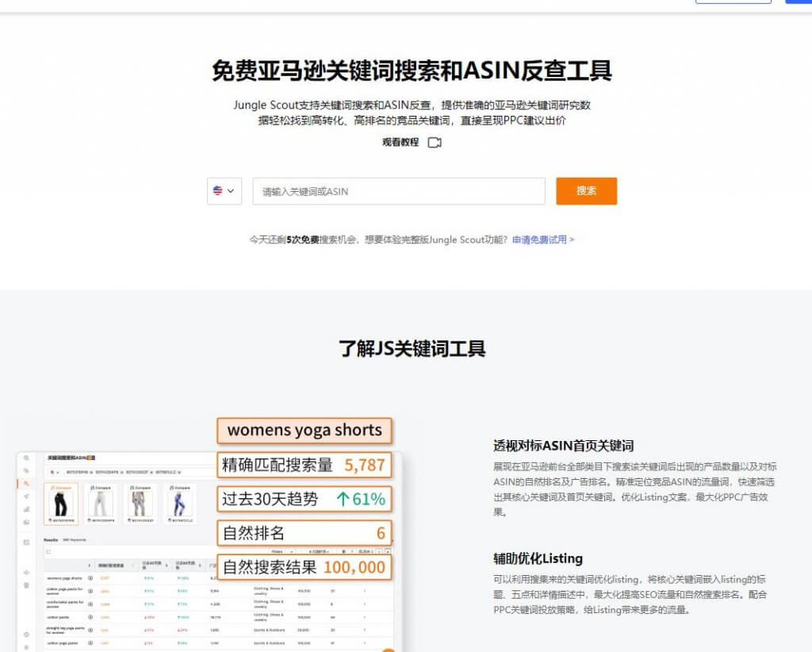Open the 观看教程 tutorial link
The height and width of the screenshot is (652, 812).
pyautogui.click(x=400, y=143)
